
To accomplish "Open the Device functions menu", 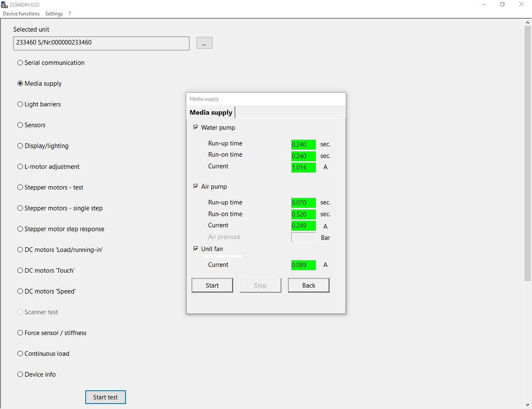I will click(21, 14).
